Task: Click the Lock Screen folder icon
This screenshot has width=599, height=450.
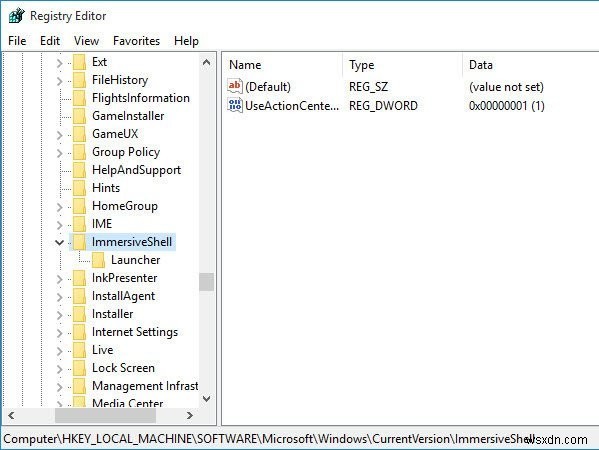Action: (x=79, y=367)
